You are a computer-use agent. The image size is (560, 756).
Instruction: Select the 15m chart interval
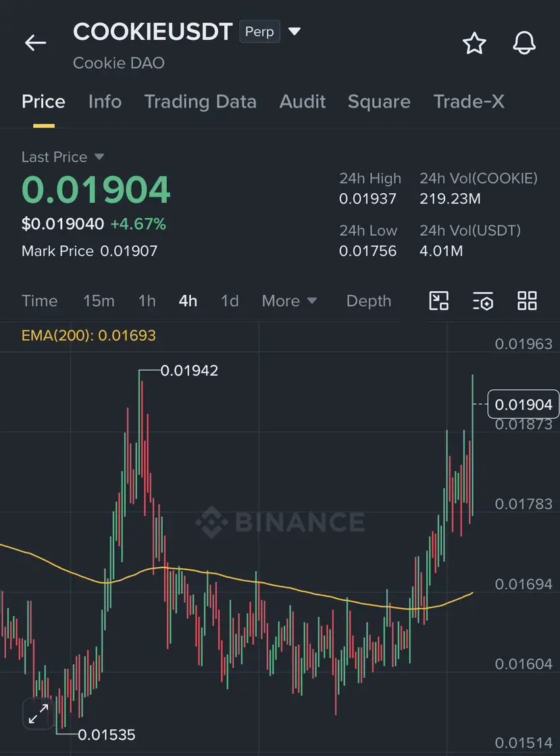point(99,301)
